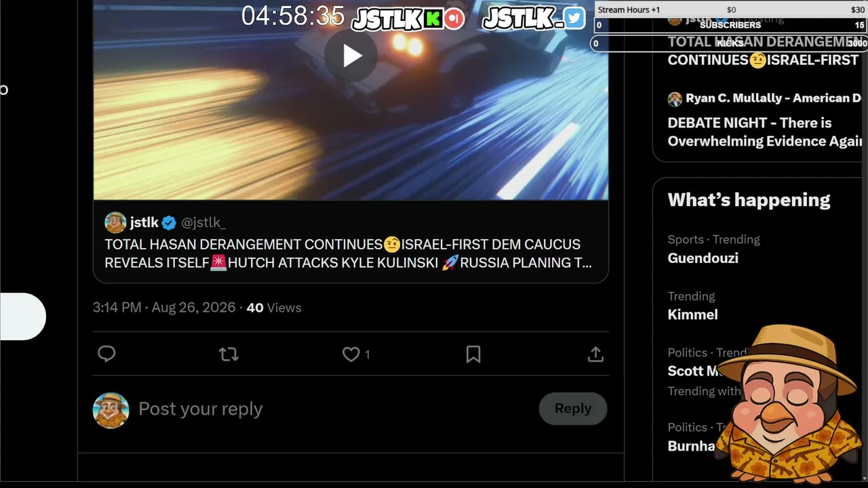This screenshot has width=868, height=488.
Task: Open 'DEBATE NIGHT - There is Overwhelming Evidence' stream
Action: coord(765,131)
